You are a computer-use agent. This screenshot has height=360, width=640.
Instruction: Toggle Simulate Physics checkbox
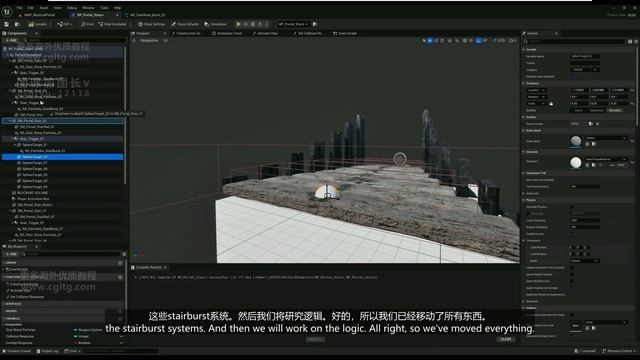coord(572,207)
